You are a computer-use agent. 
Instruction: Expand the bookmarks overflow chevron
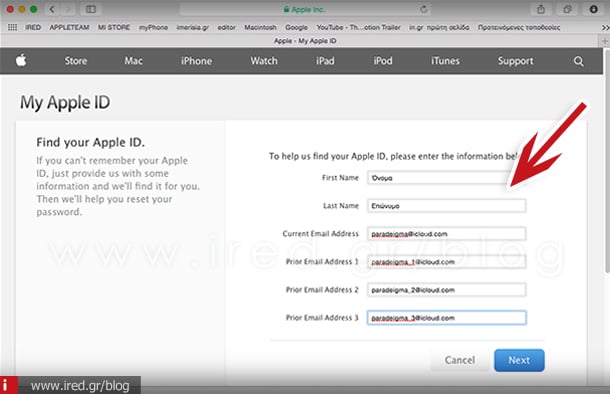tap(605, 28)
